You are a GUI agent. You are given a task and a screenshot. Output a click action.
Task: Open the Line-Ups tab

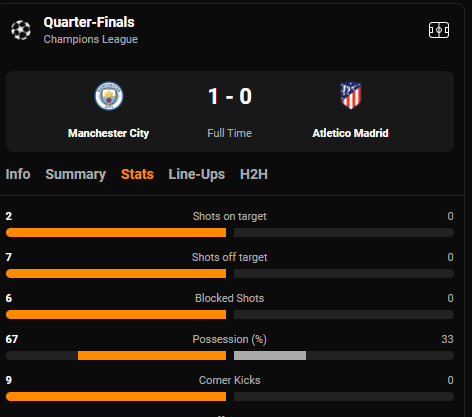tap(197, 174)
